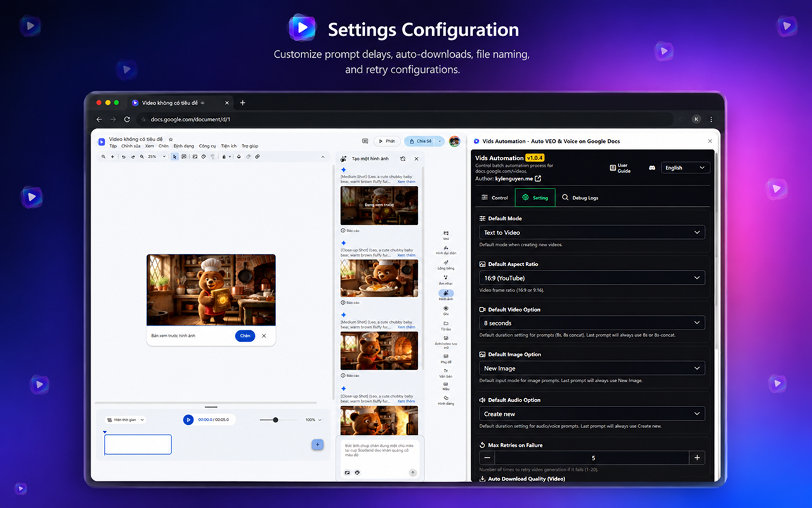The width and height of the screenshot is (812, 508).
Task: Open the Lồng tiếng voiceover tool
Action: pyautogui.click(x=446, y=265)
